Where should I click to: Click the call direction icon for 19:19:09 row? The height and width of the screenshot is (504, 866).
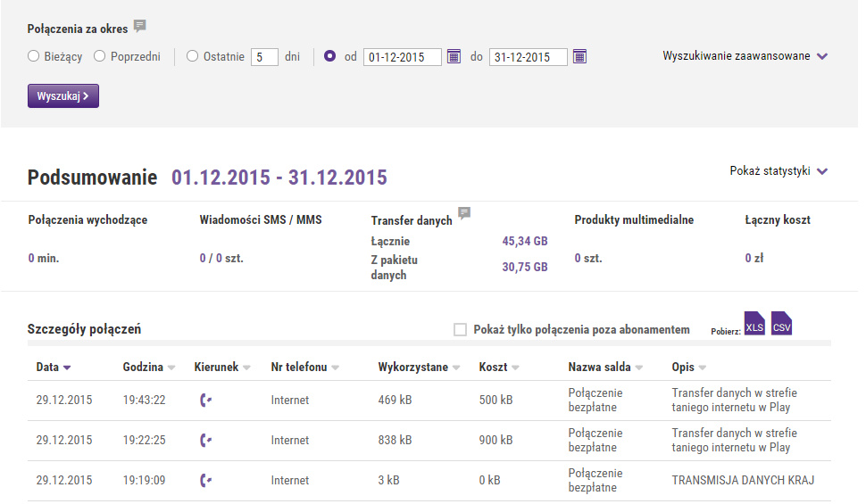click(x=205, y=480)
